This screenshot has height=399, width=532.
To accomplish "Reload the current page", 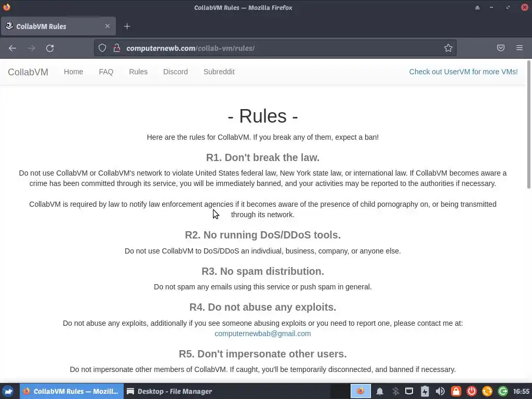I will tap(50, 48).
